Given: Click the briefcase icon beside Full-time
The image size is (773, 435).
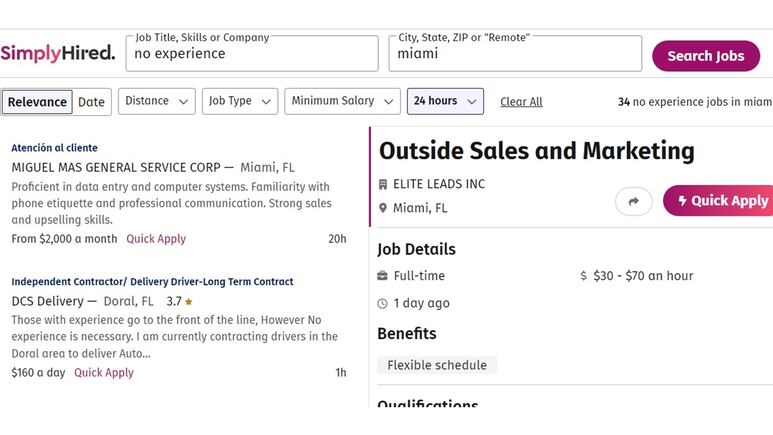Looking at the screenshot, I should point(383,276).
